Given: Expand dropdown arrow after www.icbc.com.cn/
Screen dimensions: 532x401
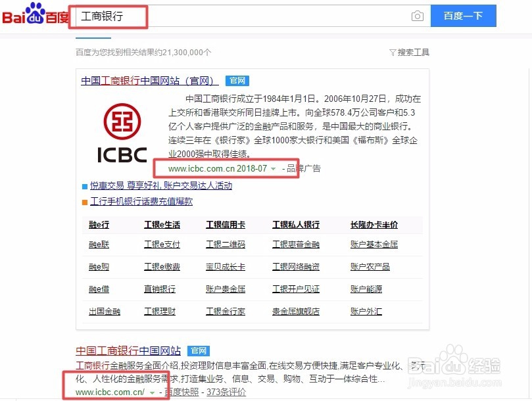Looking at the screenshot, I should click(153, 392).
